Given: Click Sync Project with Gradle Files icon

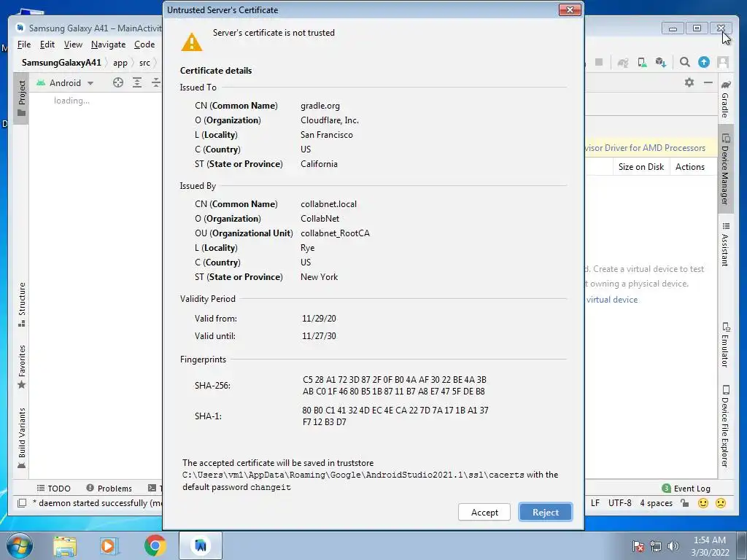Looking at the screenshot, I should click(623, 63).
